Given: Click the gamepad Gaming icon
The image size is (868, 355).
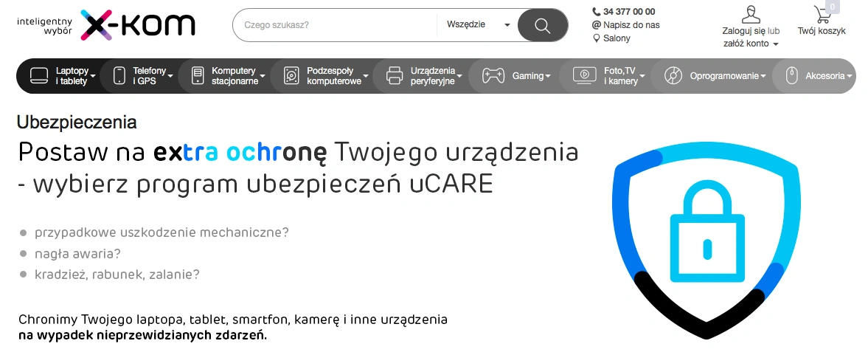Looking at the screenshot, I should (x=493, y=75).
